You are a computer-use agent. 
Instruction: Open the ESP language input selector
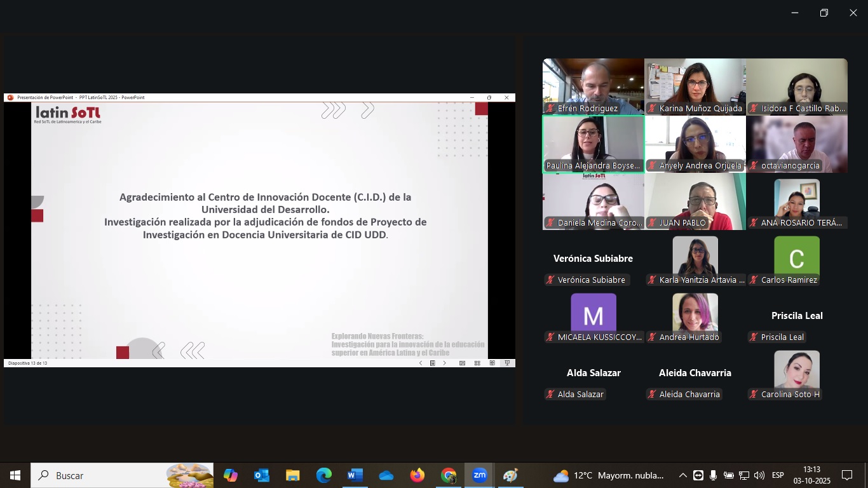tap(778, 475)
